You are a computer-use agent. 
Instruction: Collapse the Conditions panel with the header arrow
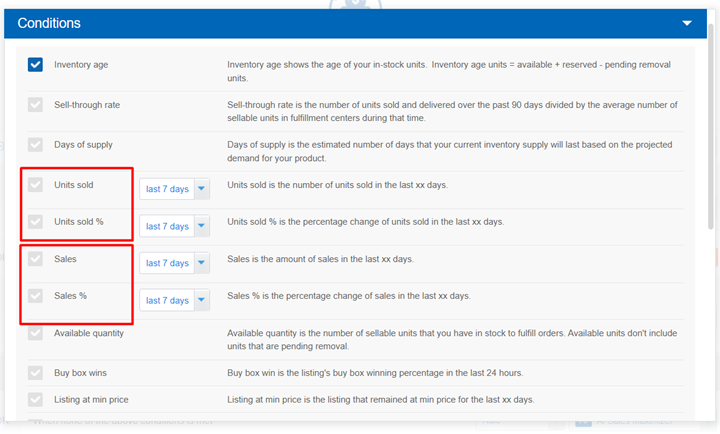pos(686,23)
